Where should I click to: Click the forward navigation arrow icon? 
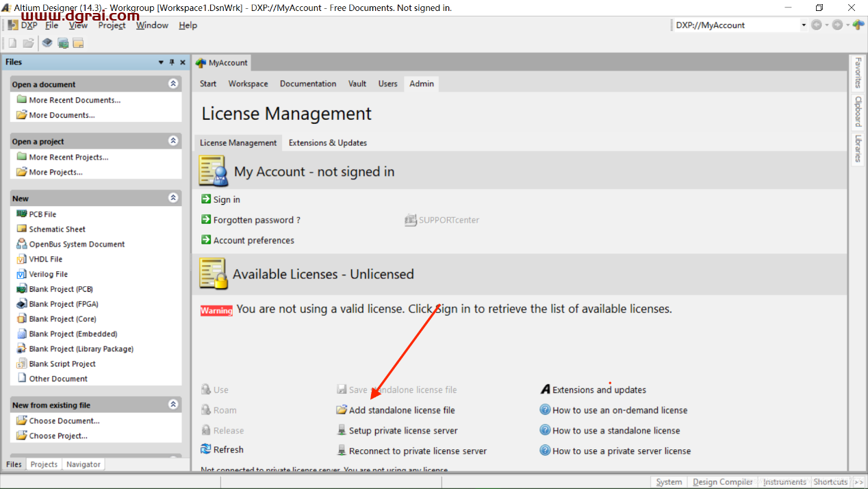click(x=837, y=25)
